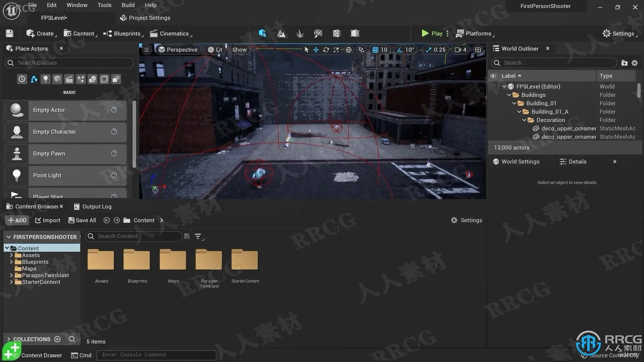Screen dimensions: 644x362
Task: Open Content Browser filters menu
Action: 199,236
